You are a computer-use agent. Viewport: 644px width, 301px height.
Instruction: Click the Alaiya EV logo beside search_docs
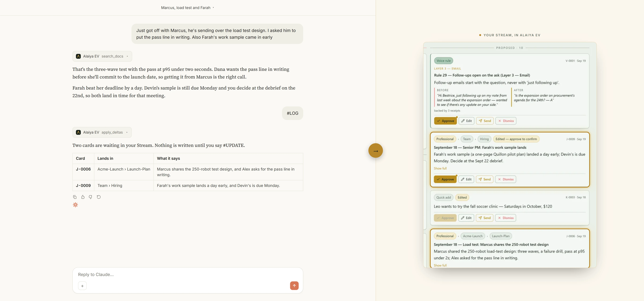point(78,56)
